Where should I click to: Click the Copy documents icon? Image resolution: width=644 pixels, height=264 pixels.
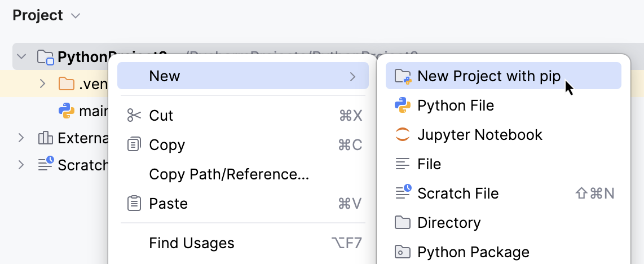pyautogui.click(x=134, y=144)
